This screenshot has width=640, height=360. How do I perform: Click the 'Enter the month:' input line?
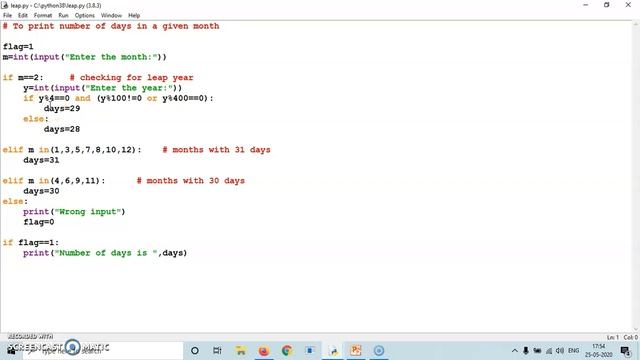(84, 57)
